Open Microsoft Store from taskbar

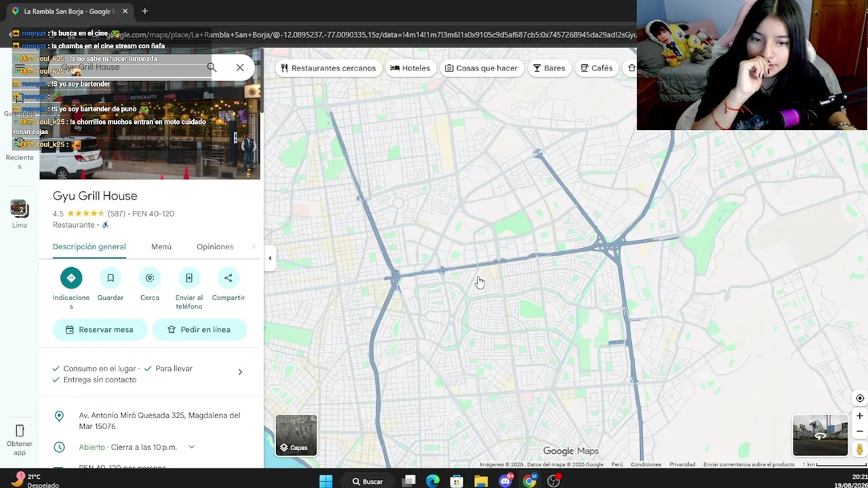pos(457,481)
